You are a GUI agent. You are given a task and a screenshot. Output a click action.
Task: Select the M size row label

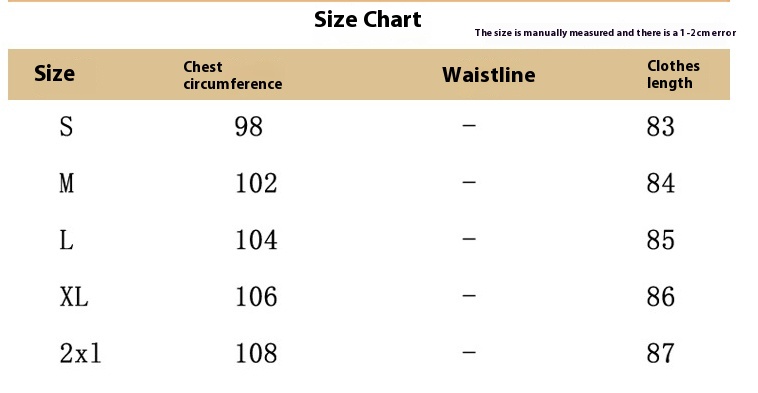click(x=67, y=183)
